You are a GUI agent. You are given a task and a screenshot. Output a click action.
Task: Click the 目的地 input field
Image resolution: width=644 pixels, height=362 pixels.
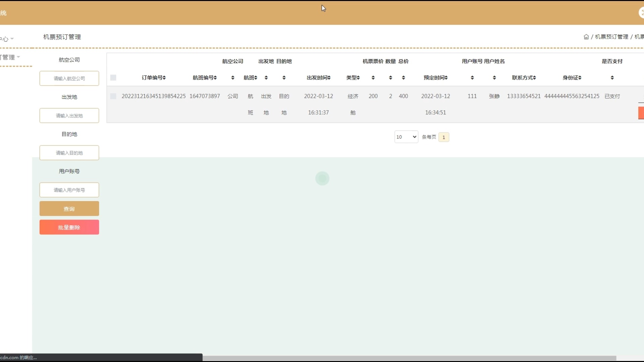click(69, 153)
